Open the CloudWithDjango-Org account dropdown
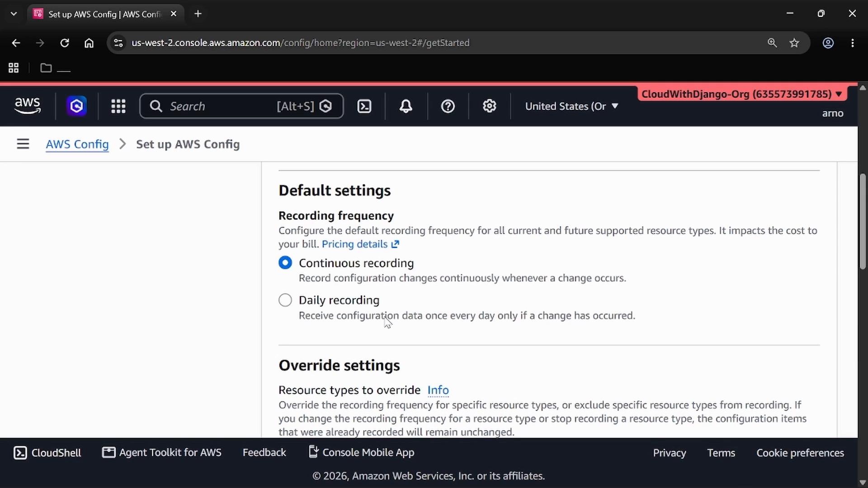Viewport: 868px width, 488px height. point(741,94)
